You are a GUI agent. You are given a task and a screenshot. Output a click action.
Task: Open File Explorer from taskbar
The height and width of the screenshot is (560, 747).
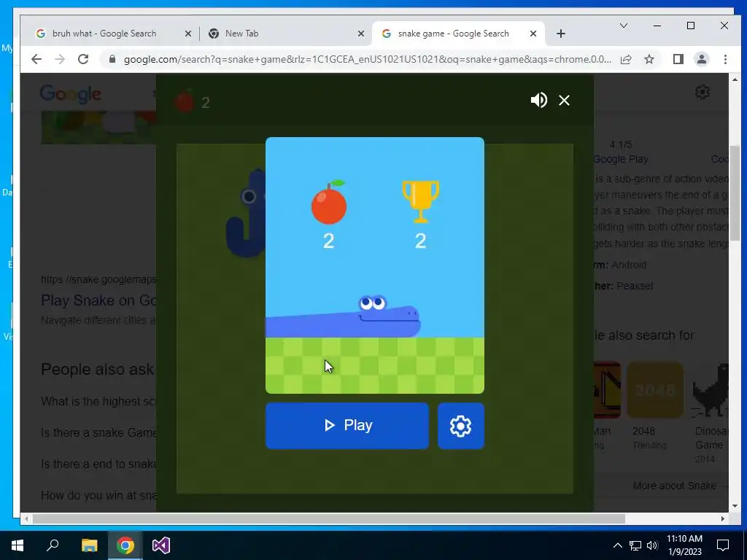(x=89, y=545)
